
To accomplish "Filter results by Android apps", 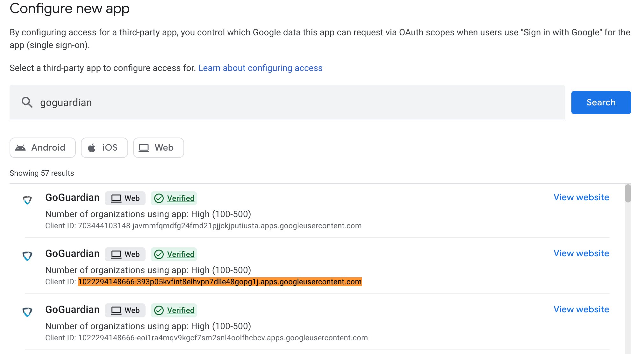I will 43,148.
